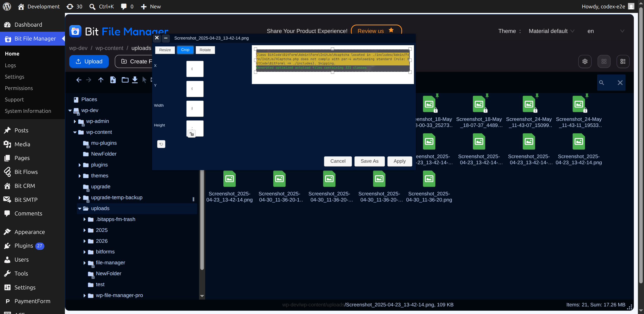Open the Permissions submenu item
The height and width of the screenshot is (314, 644).
click(19, 88)
